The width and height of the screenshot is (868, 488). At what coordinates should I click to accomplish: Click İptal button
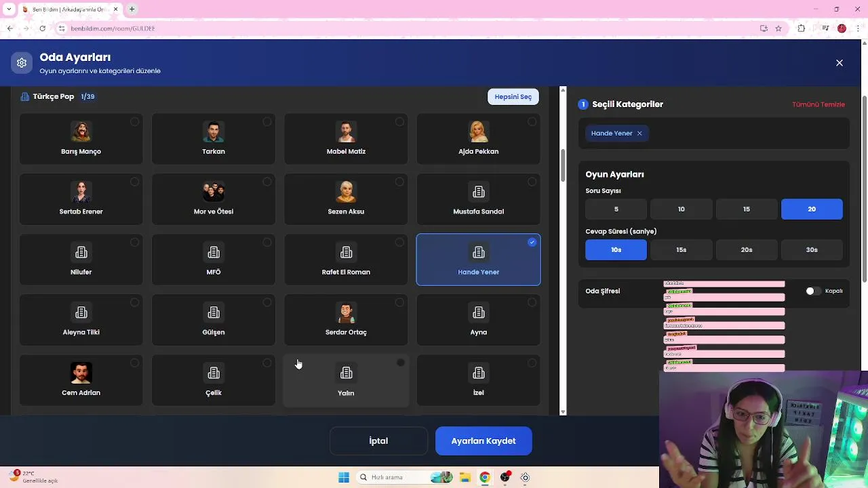click(x=378, y=441)
